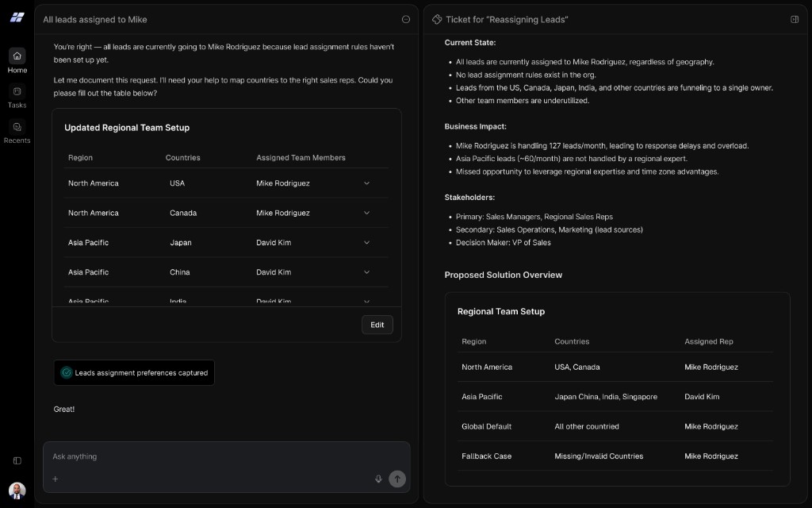This screenshot has width=812, height=508.
Task: Click the Region column header in ticket table
Action: [x=474, y=341]
